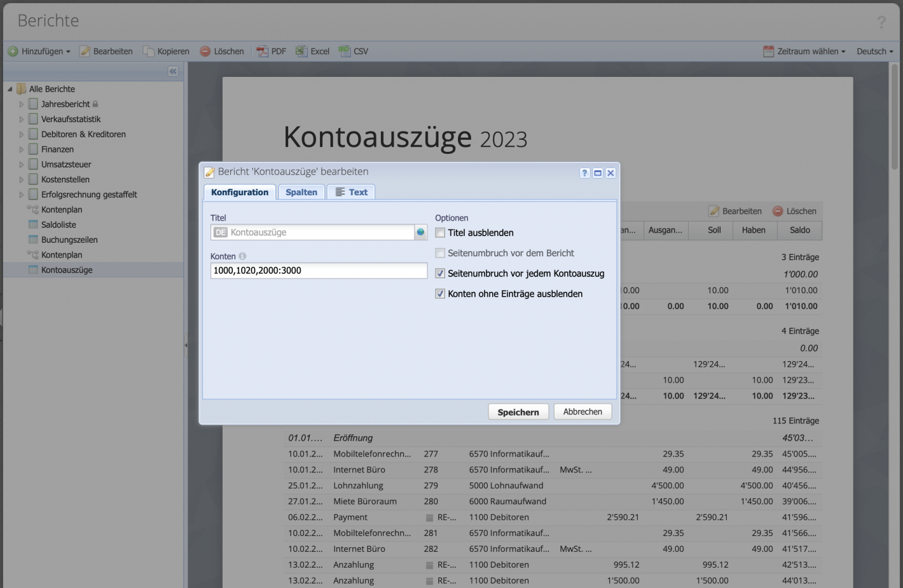Viewport: 903px width, 588px height.
Task: Delete the report via the Löschen icon
Action: pyautogui.click(x=205, y=51)
